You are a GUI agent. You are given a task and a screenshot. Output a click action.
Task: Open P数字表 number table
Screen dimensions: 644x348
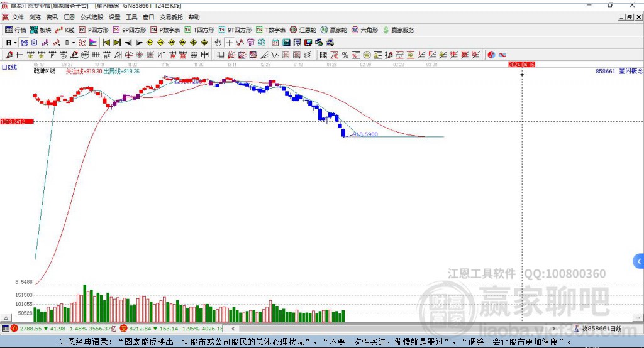tap(165, 30)
